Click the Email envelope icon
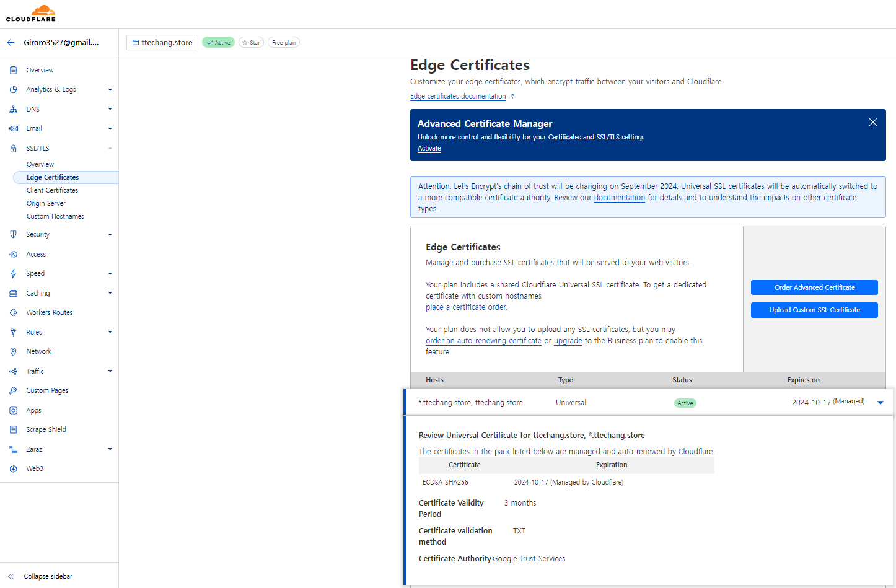Viewport: 896px width, 588px height. (x=13, y=128)
